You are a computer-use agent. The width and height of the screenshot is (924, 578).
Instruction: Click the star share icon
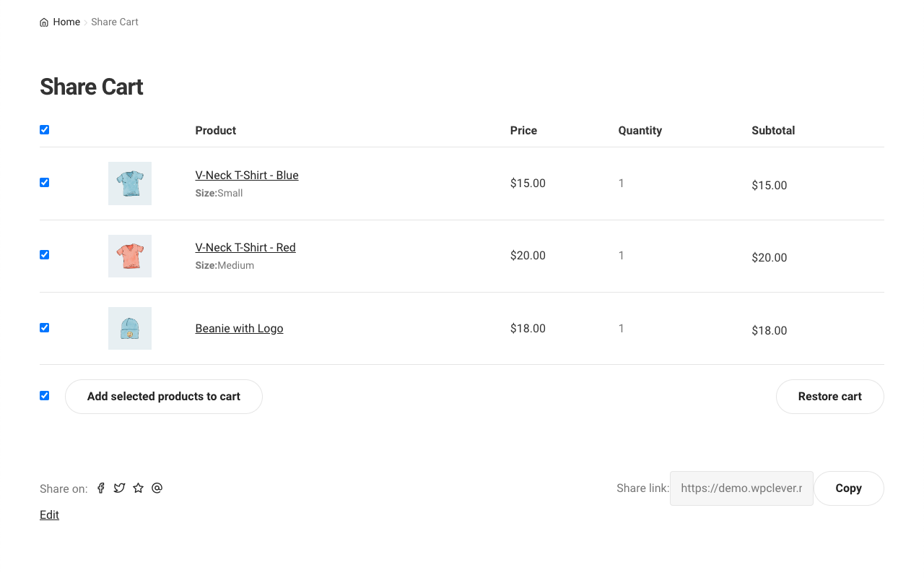click(139, 488)
